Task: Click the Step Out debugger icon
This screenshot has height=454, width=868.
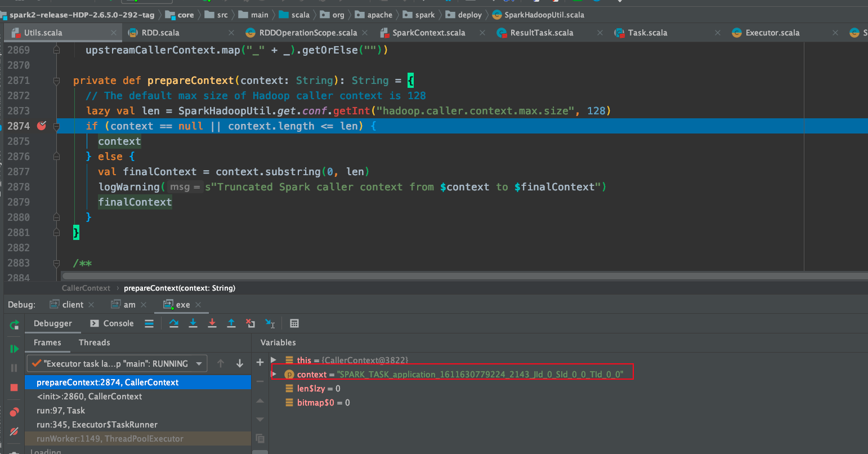Action: (x=231, y=323)
